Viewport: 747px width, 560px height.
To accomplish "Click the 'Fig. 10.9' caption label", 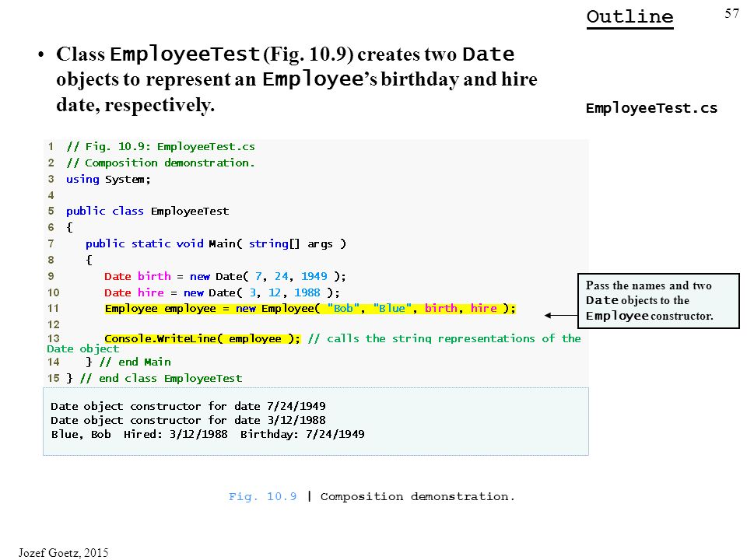I will 262,497.
